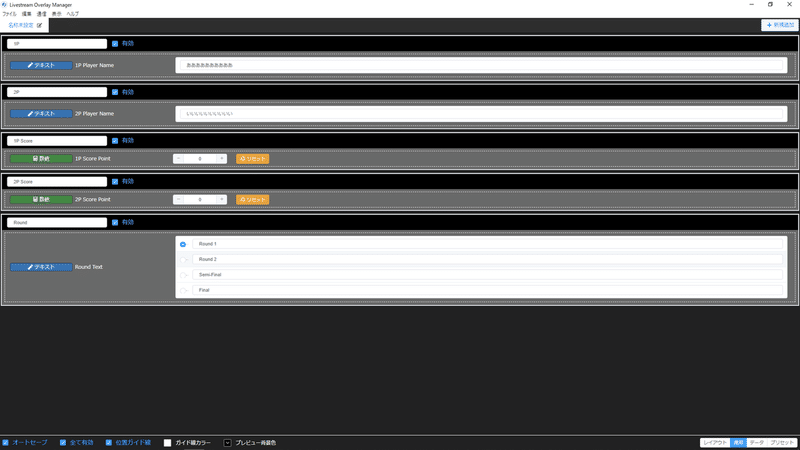Screen dimensions: 800x450
Task: Toggle the 位置ガイド線 checkbox
Action: click(109, 443)
